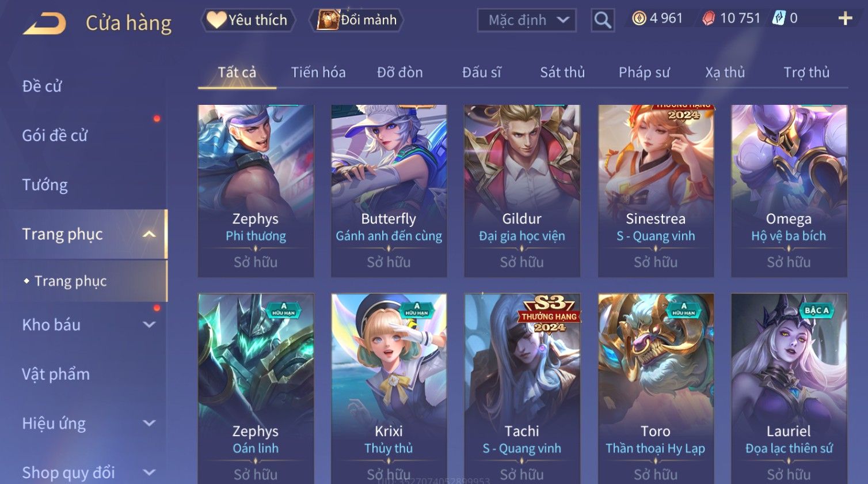Screen dimensions: 868x484
Task: Open the Mặc định sort dropdown
Action: pyautogui.click(x=527, y=20)
